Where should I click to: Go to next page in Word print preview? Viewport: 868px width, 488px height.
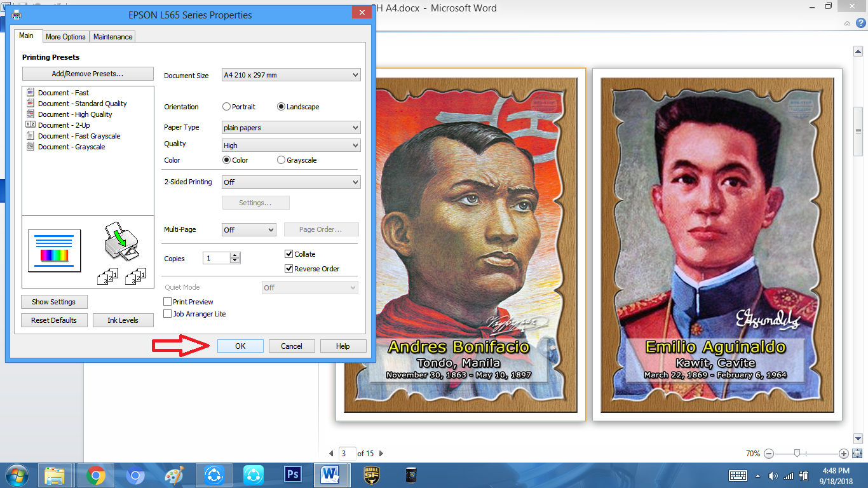(381, 454)
